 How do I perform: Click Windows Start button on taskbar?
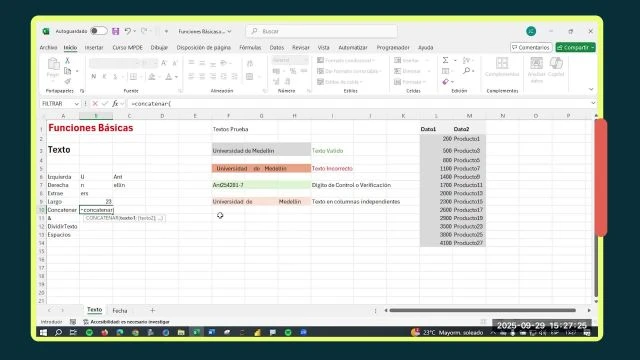point(43,332)
